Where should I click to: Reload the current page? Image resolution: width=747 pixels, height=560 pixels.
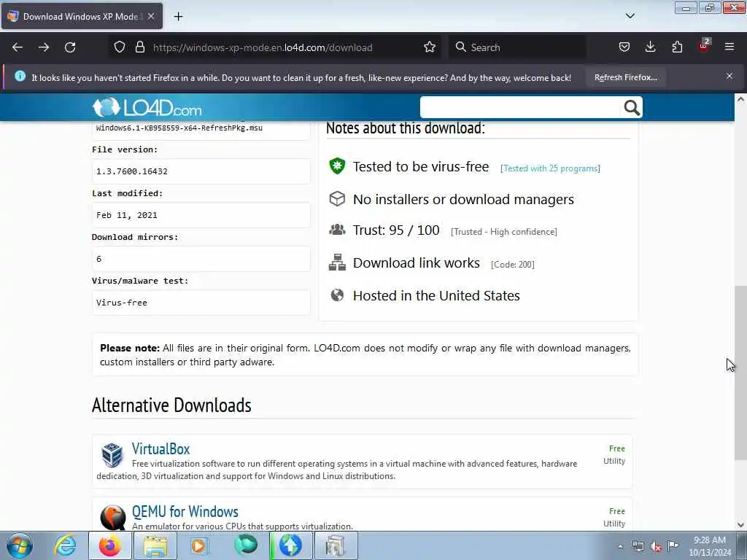click(70, 47)
